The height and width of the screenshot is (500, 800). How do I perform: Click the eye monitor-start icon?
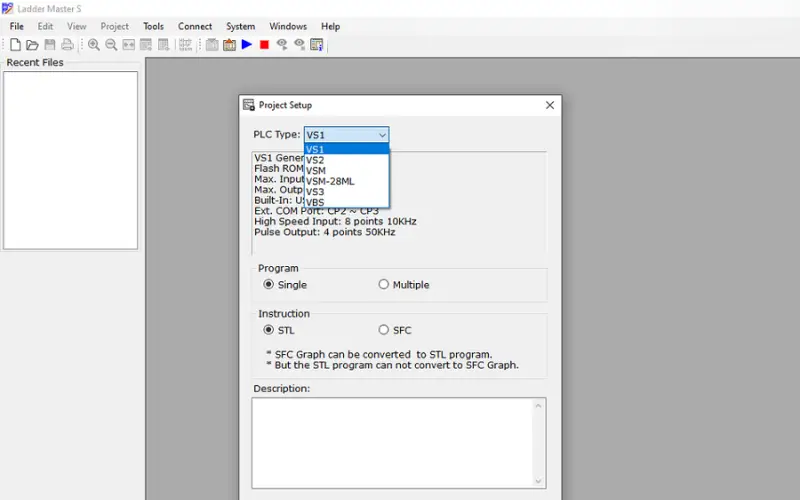pos(282,45)
